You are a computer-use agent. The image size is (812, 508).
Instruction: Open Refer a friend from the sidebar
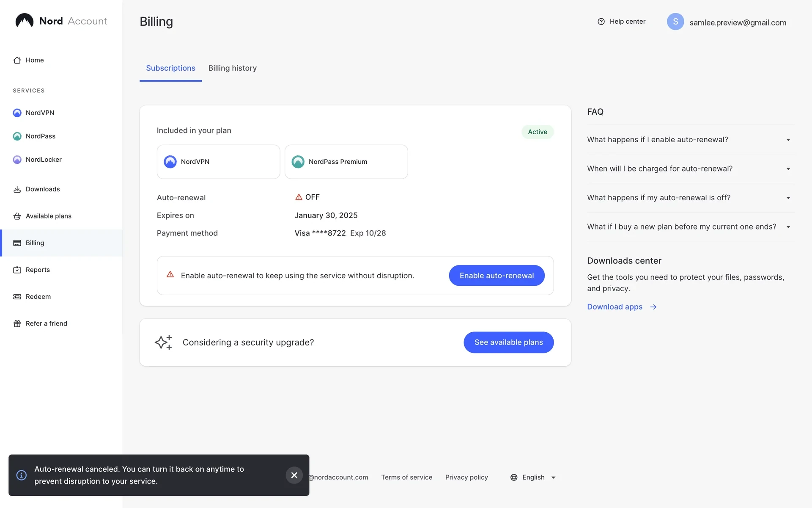point(61,324)
